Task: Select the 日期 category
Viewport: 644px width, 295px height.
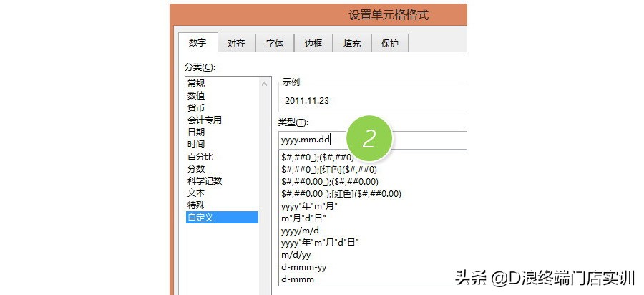Action: click(223, 132)
